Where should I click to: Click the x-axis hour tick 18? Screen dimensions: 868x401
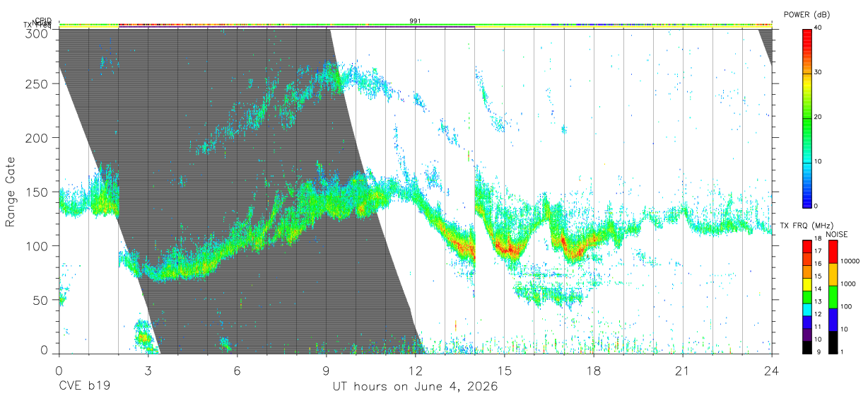pos(593,370)
